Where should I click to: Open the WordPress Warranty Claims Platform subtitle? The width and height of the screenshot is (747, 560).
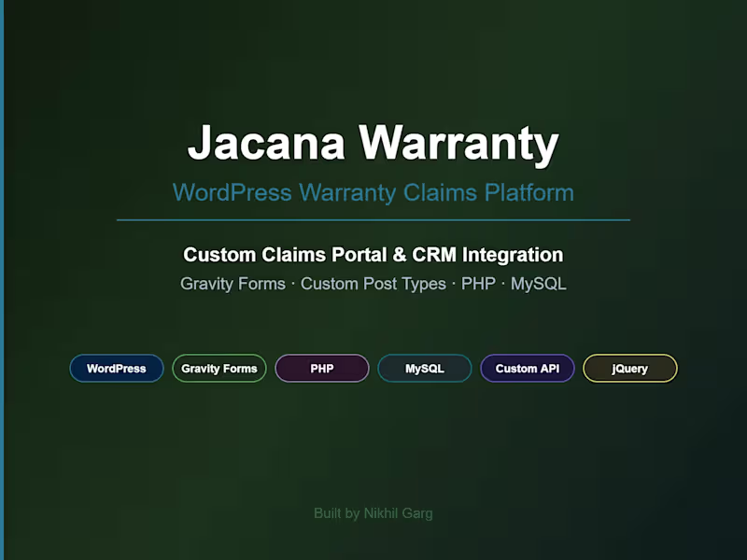click(x=373, y=192)
